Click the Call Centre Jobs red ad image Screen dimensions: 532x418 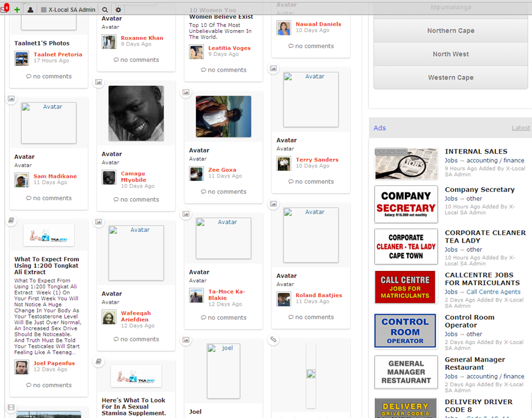point(405,287)
